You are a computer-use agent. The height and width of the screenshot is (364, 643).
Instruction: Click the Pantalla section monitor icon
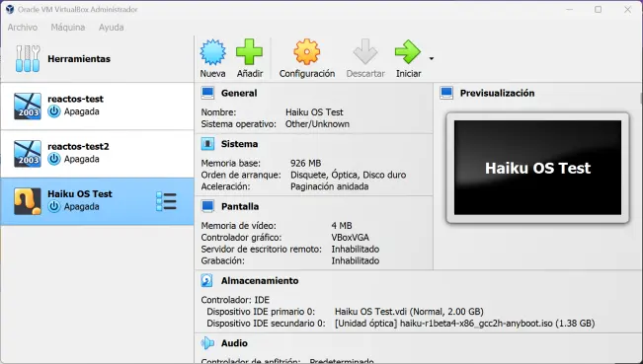point(207,206)
